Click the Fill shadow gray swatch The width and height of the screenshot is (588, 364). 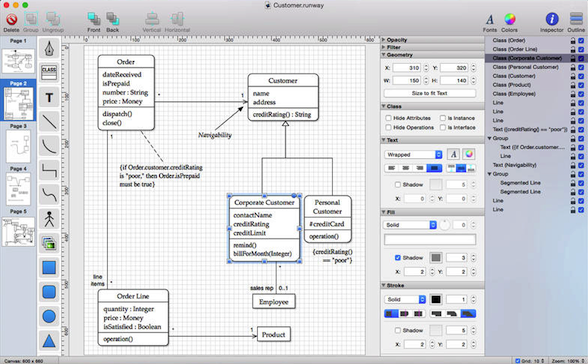pos(436,258)
